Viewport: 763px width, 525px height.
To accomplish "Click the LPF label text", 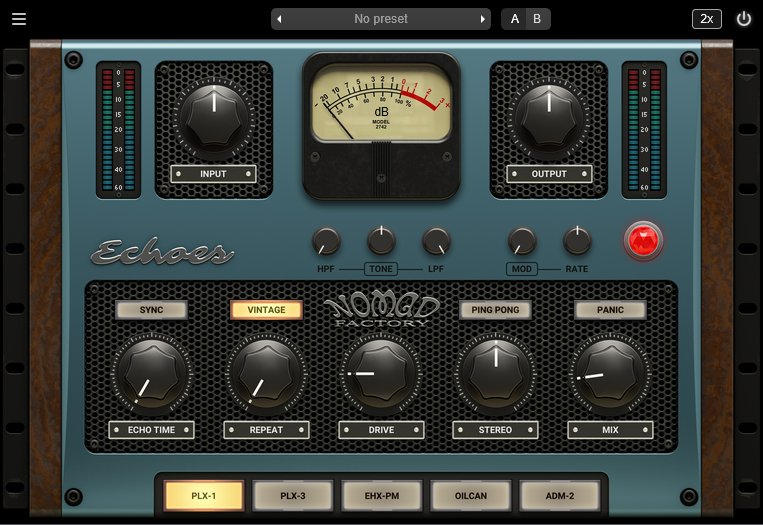I will pos(436,269).
